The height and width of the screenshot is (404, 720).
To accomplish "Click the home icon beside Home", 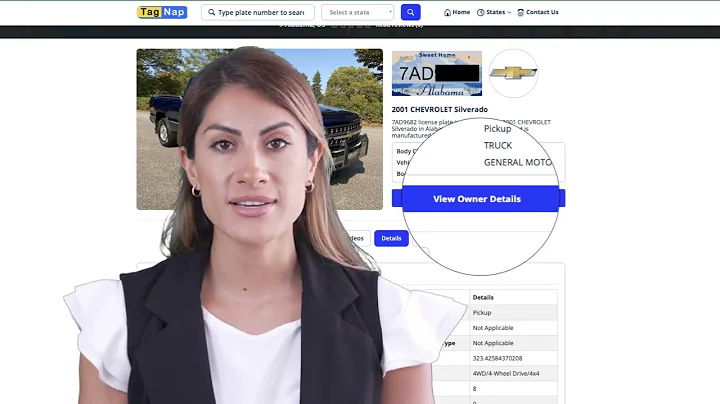I will [447, 12].
